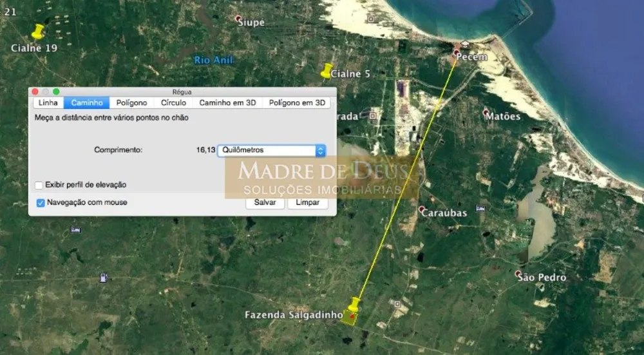Viewport: 644px width, 355px height.
Task: Switch to the Linha tab
Action: 48,102
